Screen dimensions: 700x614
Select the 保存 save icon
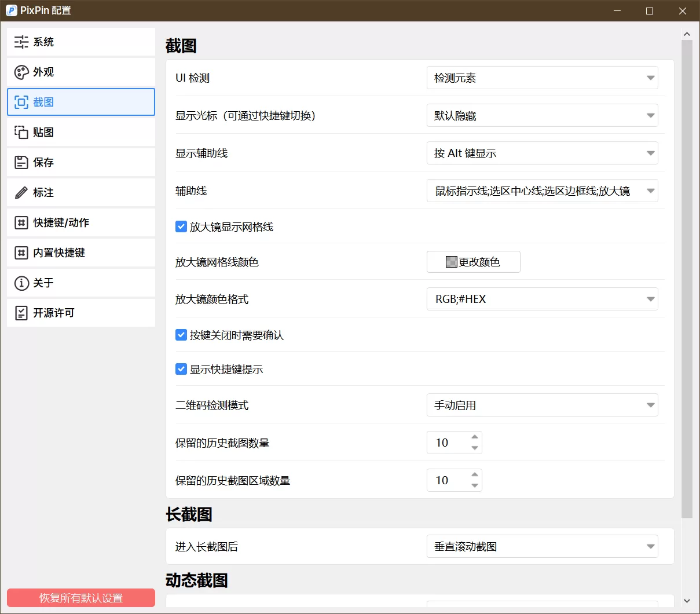20,162
